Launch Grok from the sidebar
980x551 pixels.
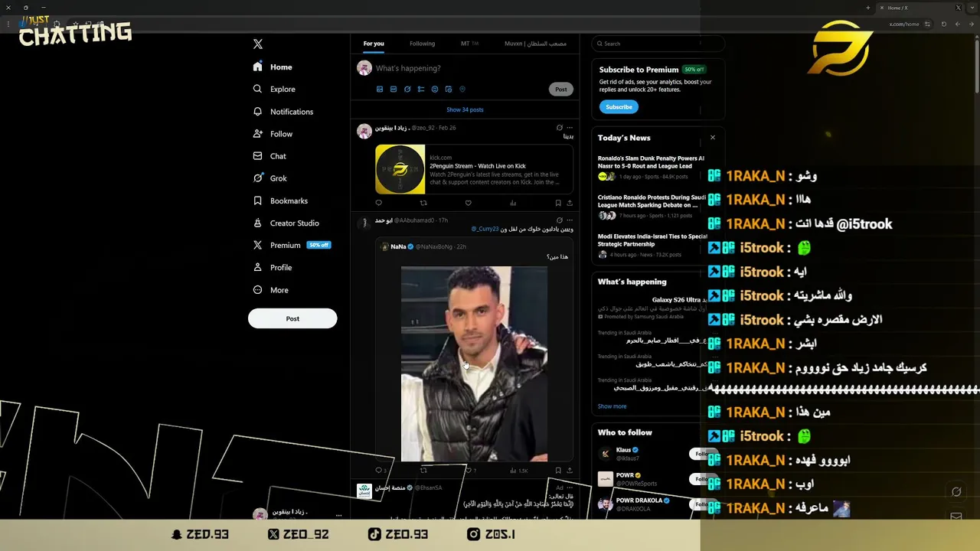coord(269,178)
